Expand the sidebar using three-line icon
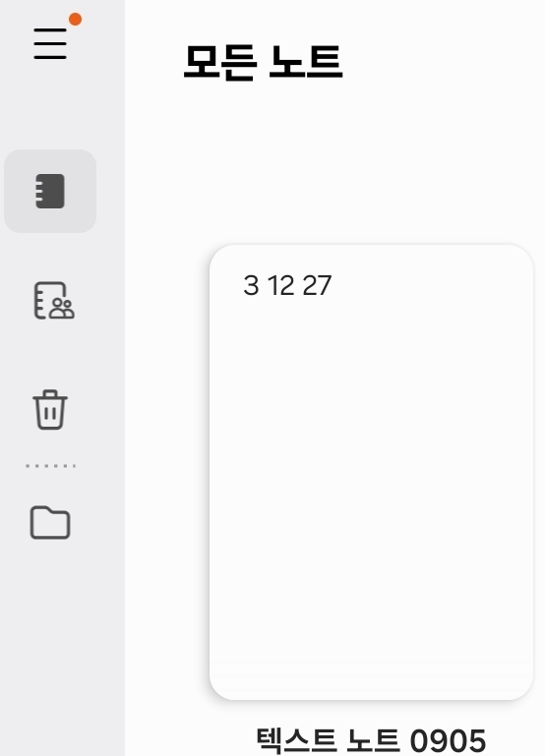This screenshot has height=756, width=545. coord(50,43)
